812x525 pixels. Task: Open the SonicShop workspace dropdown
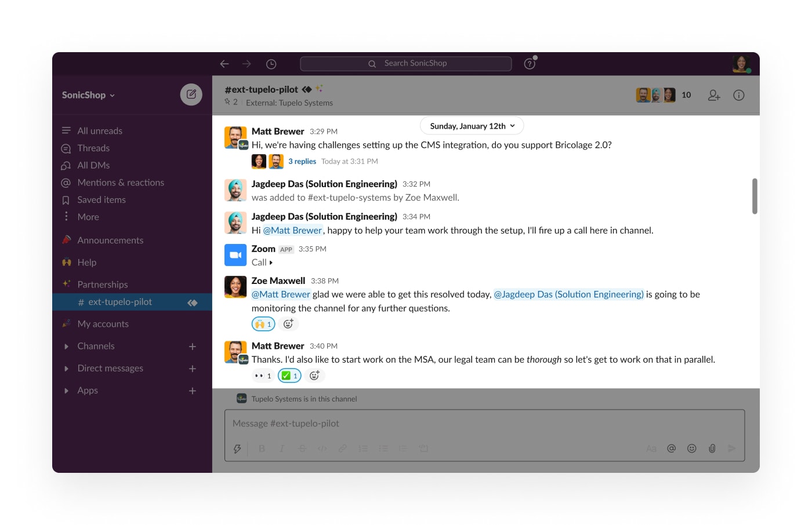pyautogui.click(x=88, y=95)
